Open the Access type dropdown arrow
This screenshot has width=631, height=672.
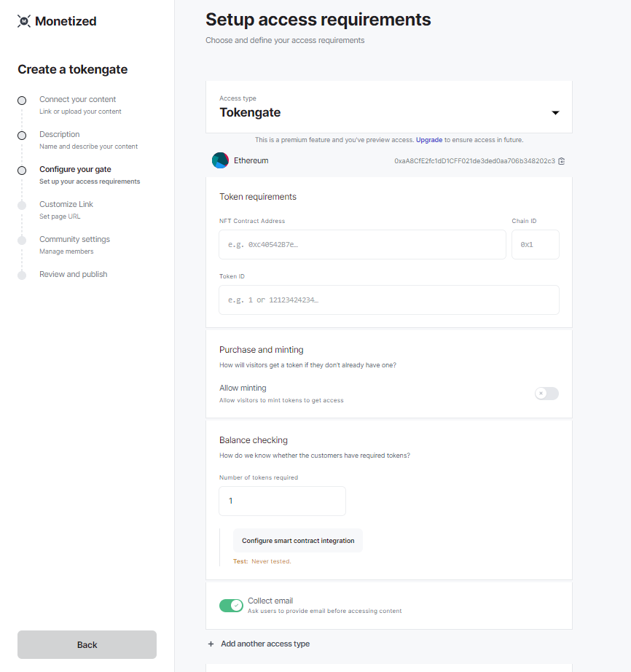(x=555, y=113)
